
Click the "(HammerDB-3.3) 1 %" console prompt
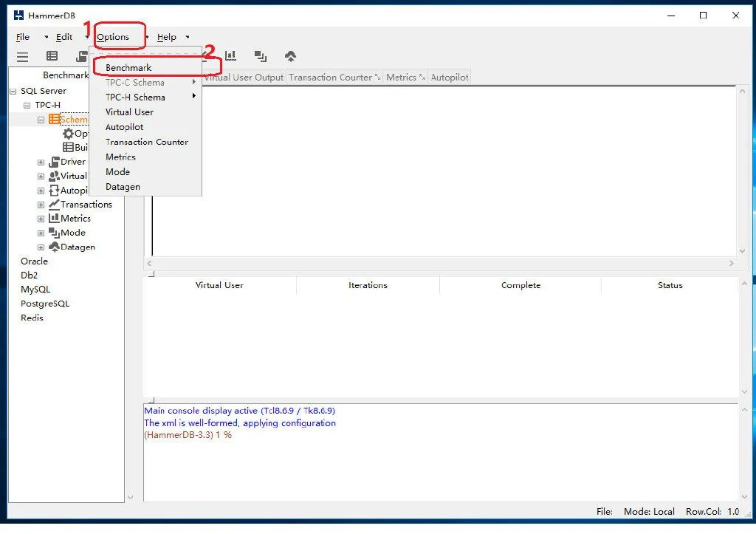188,435
